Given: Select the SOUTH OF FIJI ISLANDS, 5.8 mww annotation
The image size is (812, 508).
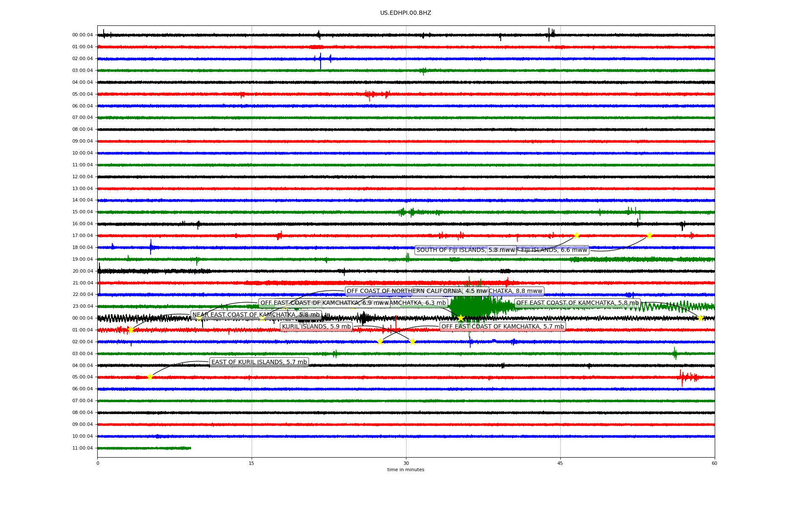Looking at the screenshot, I should tap(466, 250).
